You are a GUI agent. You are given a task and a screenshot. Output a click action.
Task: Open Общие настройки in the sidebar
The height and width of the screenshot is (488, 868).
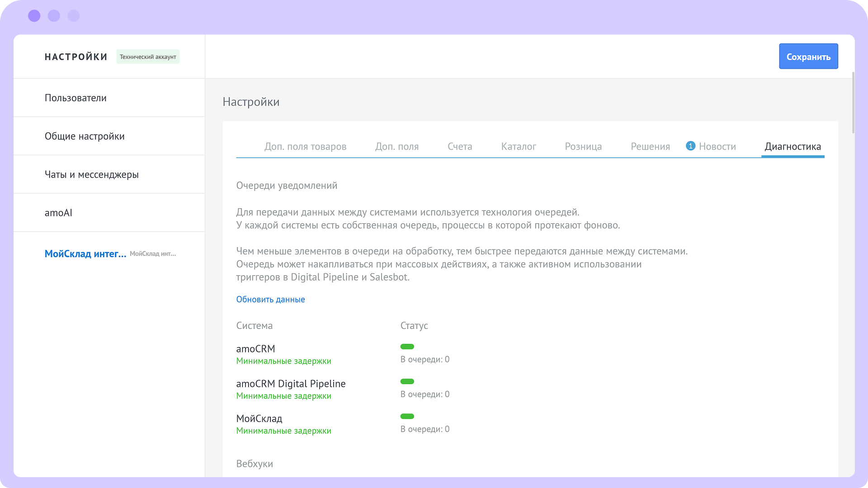point(85,136)
